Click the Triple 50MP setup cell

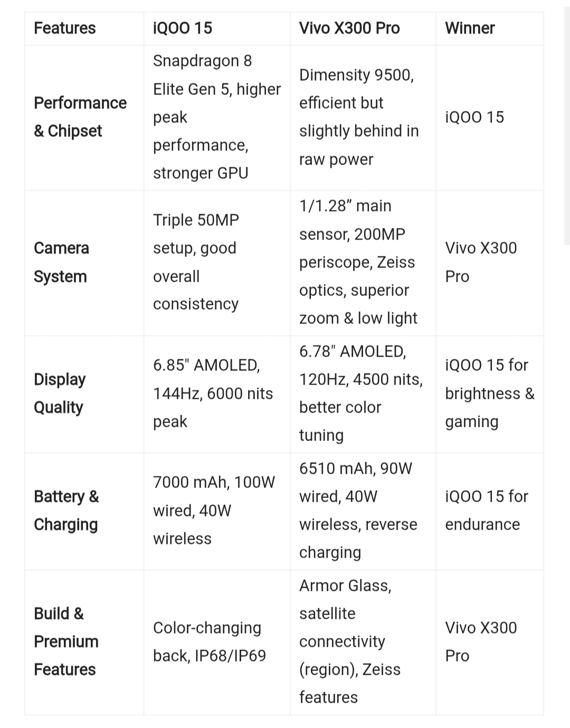(196, 262)
